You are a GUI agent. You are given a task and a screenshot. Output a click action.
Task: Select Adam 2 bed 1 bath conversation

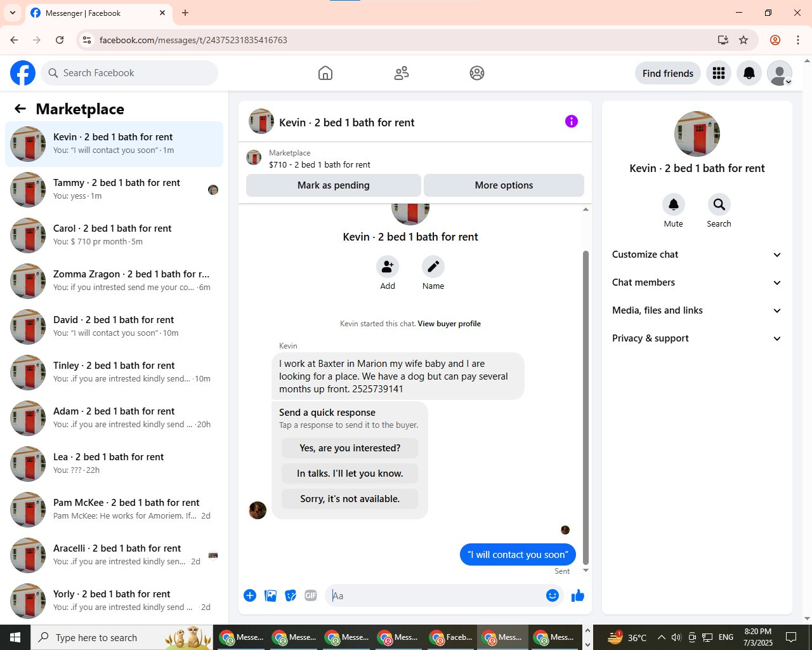point(114,418)
